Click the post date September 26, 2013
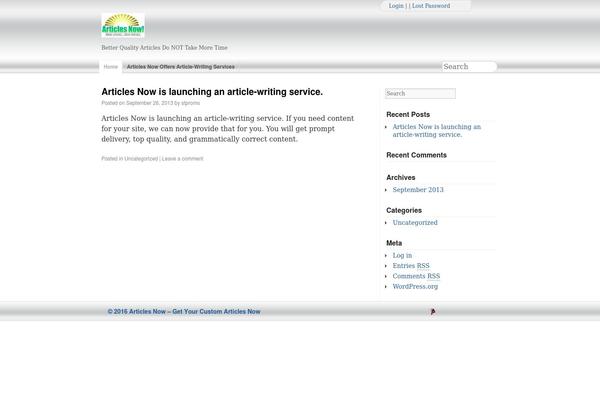This screenshot has width=600, height=400. pyautogui.click(x=150, y=103)
